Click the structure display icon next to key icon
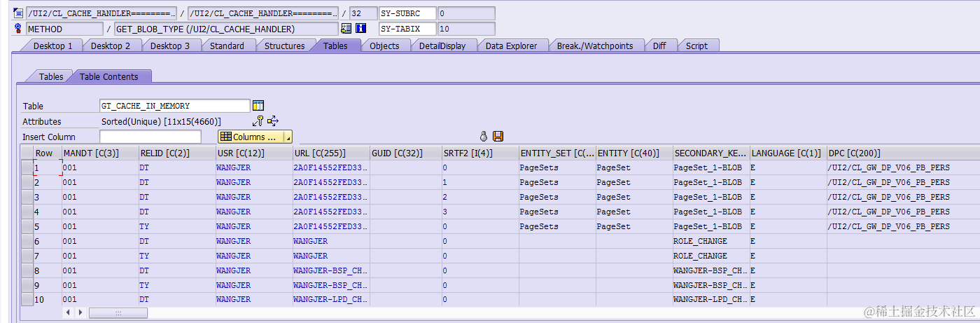980x323 pixels. pyautogui.click(x=273, y=121)
